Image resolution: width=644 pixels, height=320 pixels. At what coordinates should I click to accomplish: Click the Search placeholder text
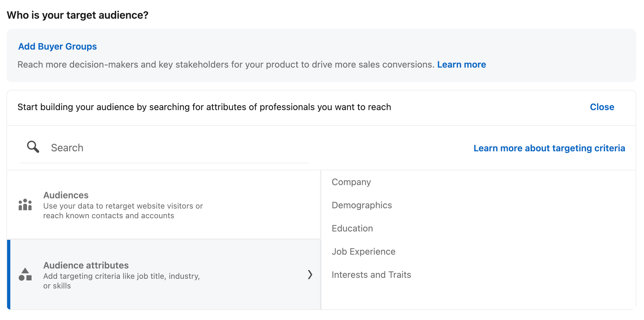coord(67,147)
